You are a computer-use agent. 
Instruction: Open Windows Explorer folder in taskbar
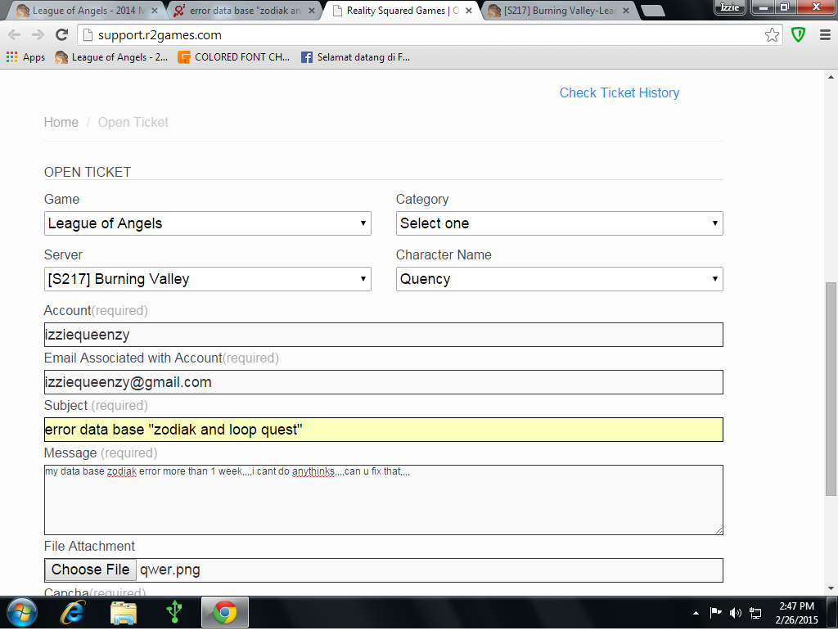click(x=124, y=612)
